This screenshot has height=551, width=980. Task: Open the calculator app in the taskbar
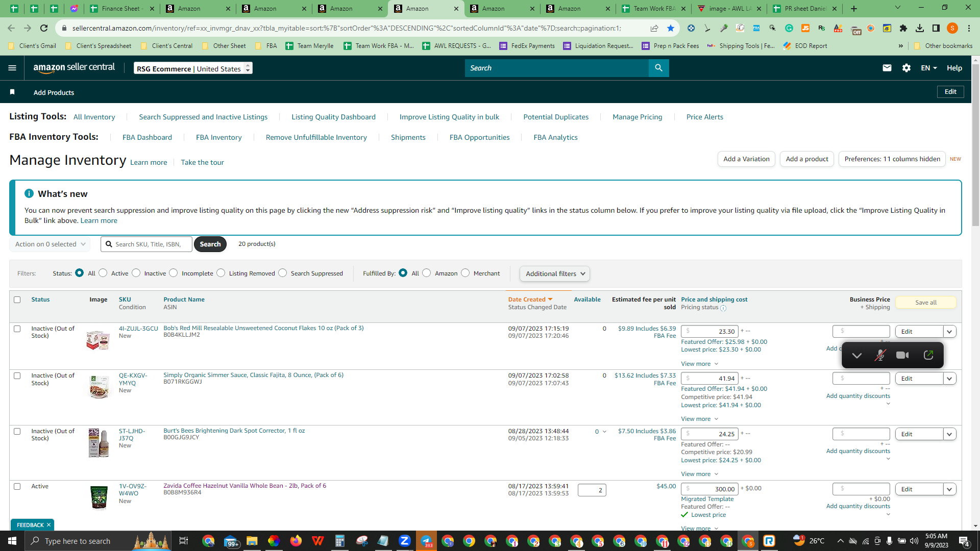pos(340,541)
